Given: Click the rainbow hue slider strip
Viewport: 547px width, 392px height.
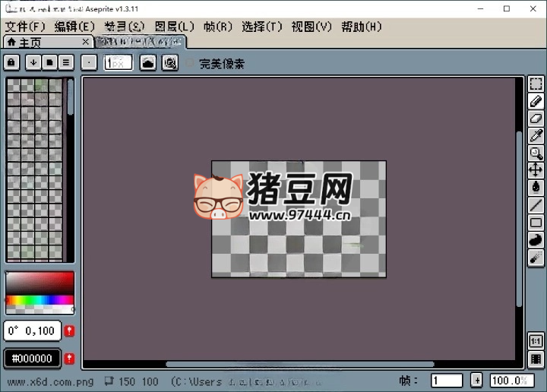Looking at the screenshot, I should [x=40, y=300].
